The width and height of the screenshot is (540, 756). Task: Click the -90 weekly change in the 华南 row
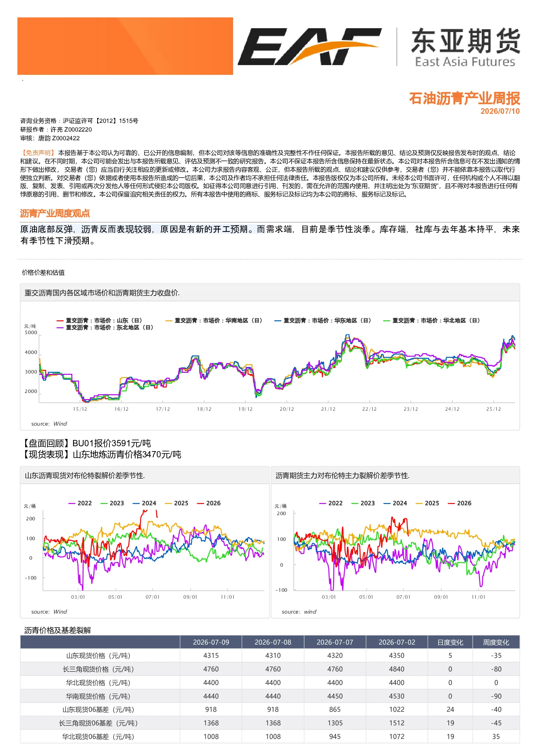[x=496, y=696]
